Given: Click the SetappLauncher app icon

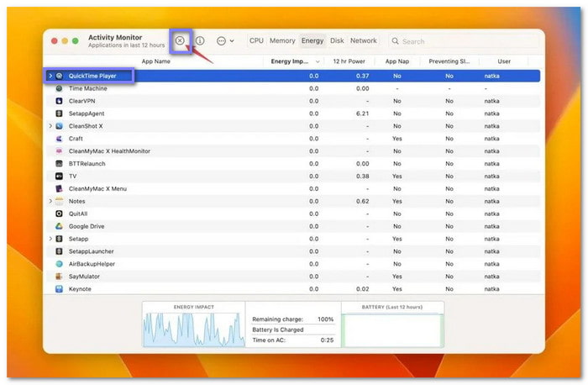Looking at the screenshot, I should click(60, 251).
